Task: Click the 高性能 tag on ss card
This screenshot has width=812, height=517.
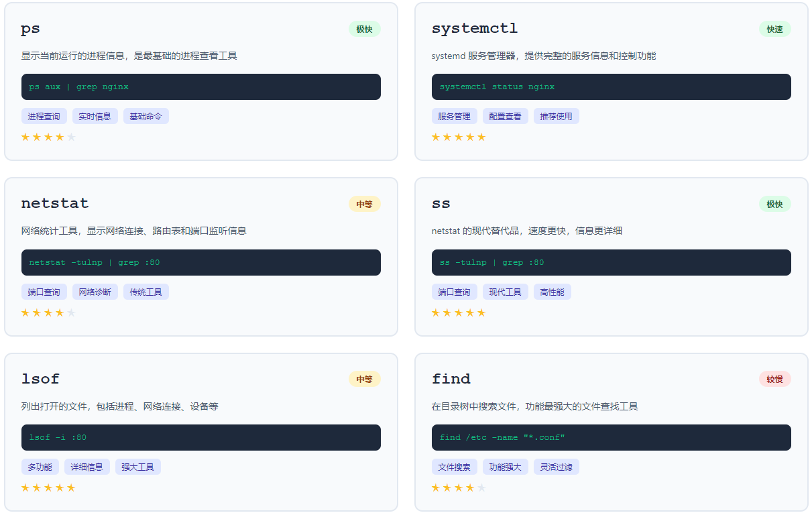Action: tap(552, 292)
